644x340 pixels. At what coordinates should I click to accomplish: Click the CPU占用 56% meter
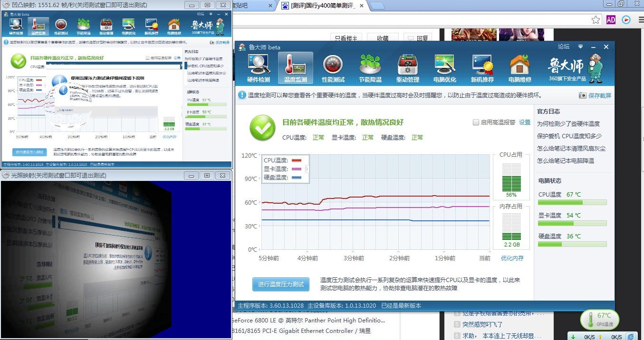pos(511,177)
